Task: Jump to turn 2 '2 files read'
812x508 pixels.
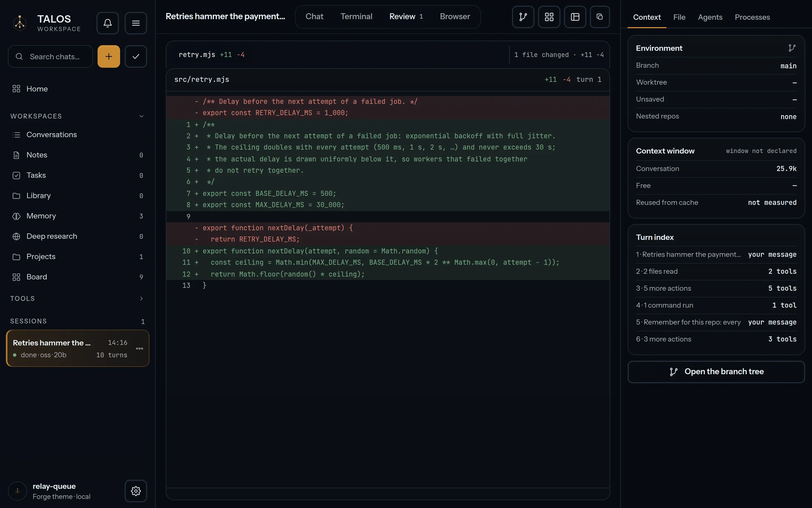Action: coord(716,271)
